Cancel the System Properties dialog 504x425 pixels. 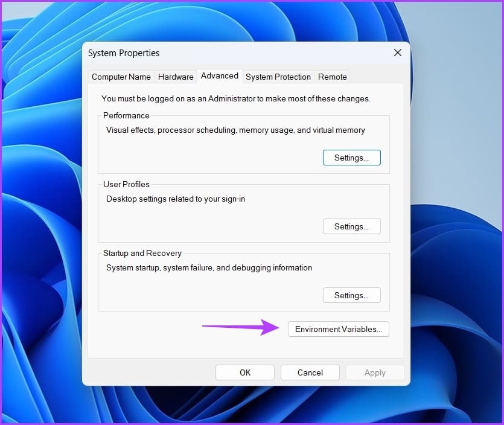[310, 372]
